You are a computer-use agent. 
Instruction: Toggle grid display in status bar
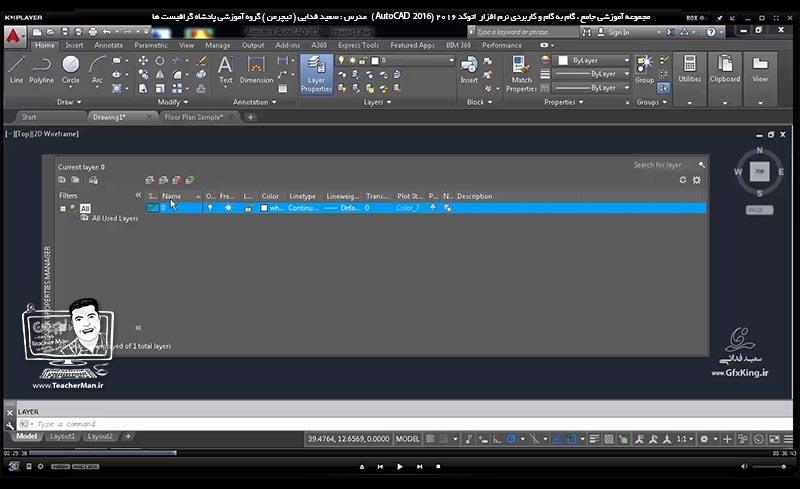click(431, 439)
